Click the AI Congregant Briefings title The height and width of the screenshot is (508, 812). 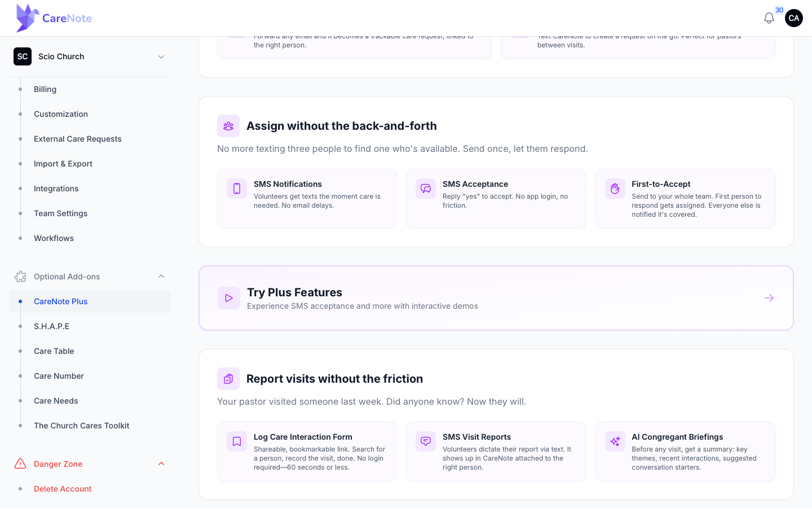coord(677,437)
